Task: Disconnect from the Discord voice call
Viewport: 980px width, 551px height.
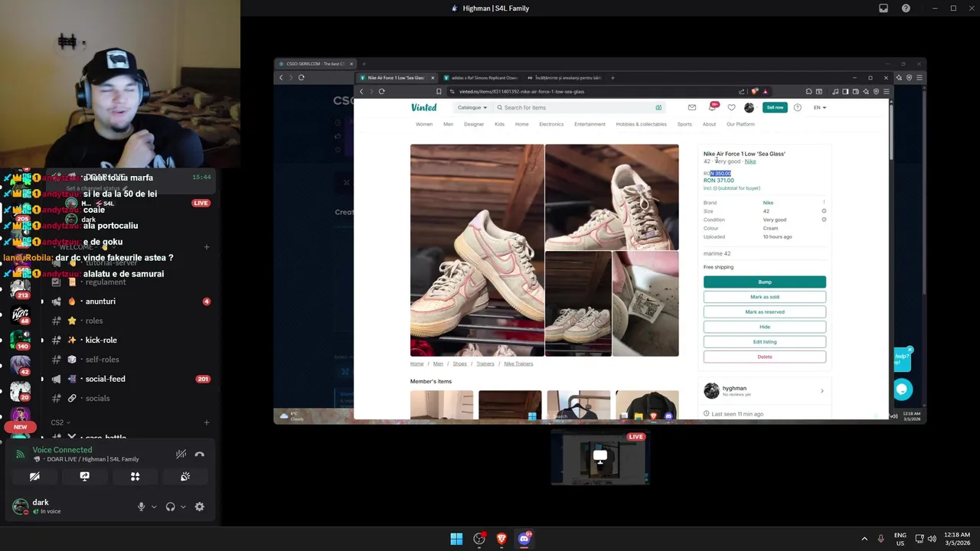Action: coord(200,454)
